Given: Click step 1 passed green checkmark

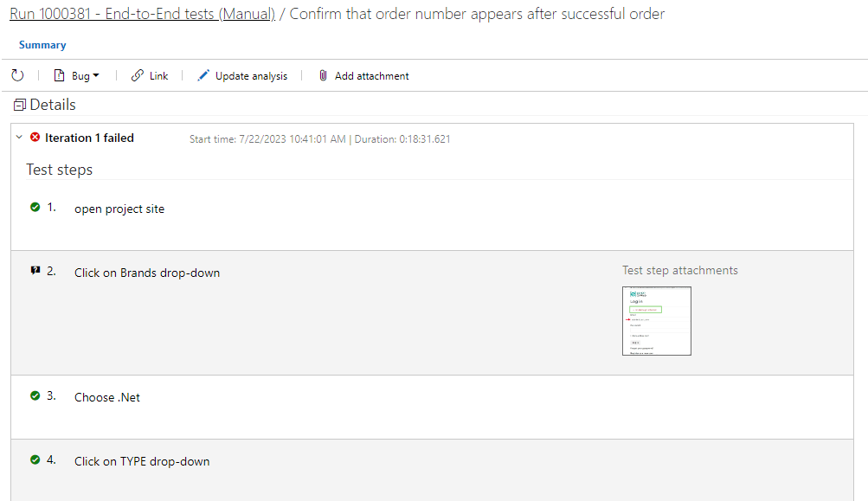Looking at the screenshot, I should (35, 207).
